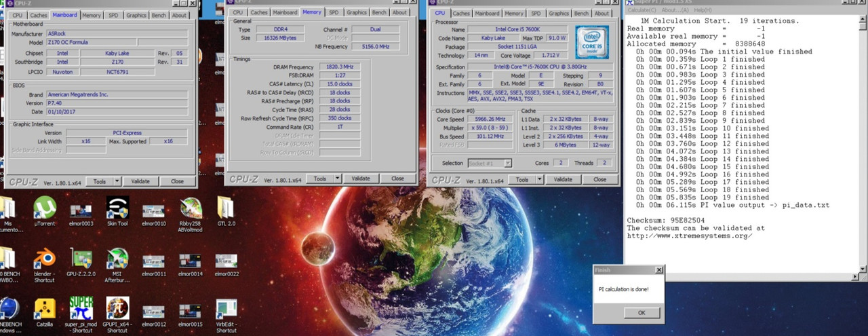Open the elmor0010 desktop image
This screenshot has height=336, width=868.
[154, 213]
